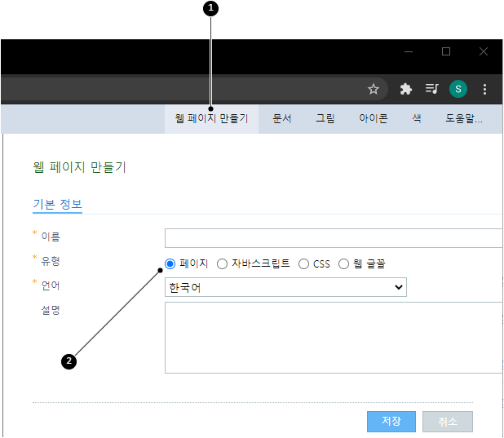Image resolution: width=504 pixels, height=438 pixels.
Task: Maximize the browser window
Action: (446, 51)
